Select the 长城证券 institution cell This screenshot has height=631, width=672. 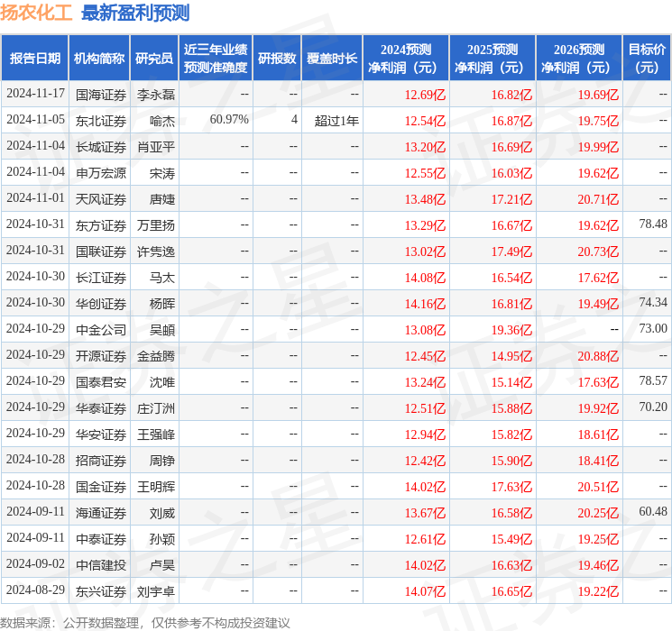coord(101,147)
